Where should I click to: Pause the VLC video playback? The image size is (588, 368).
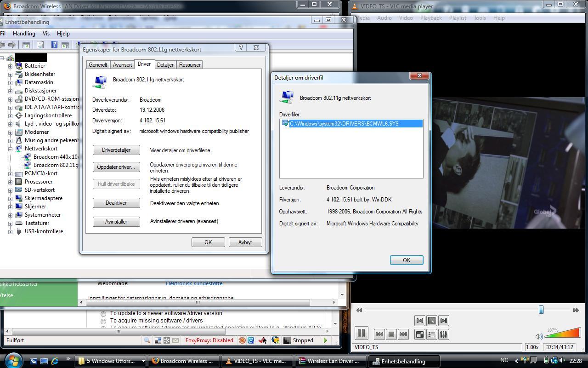pyautogui.click(x=361, y=333)
